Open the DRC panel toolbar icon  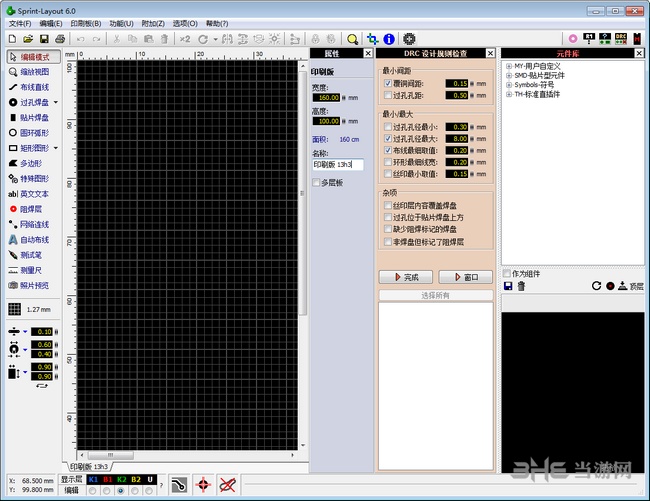pos(621,39)
